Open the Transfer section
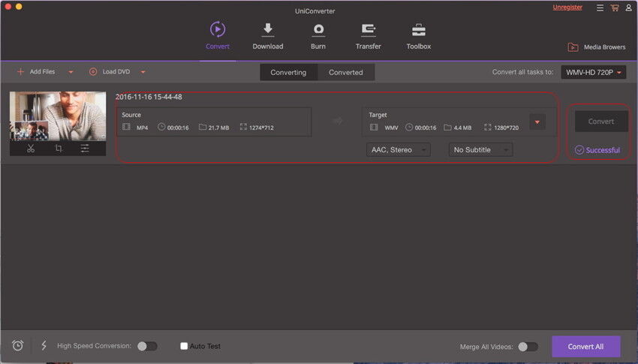 point(369,36)
